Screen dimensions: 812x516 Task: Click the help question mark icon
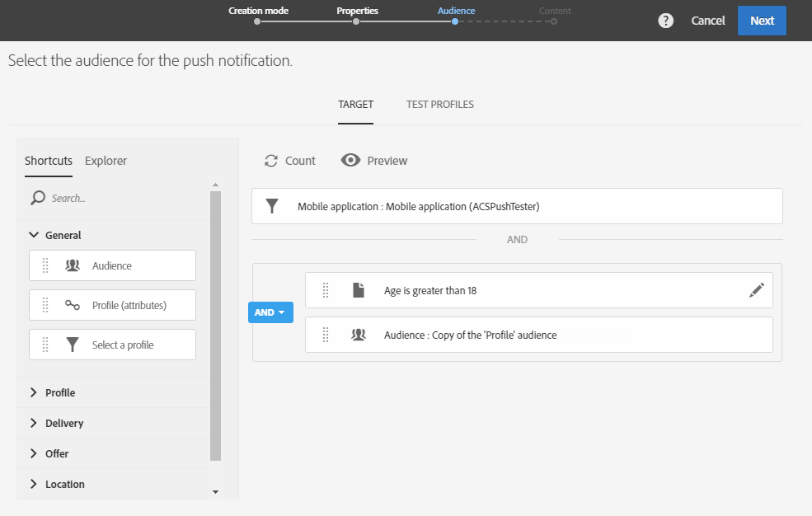click(x=666, y=21)
